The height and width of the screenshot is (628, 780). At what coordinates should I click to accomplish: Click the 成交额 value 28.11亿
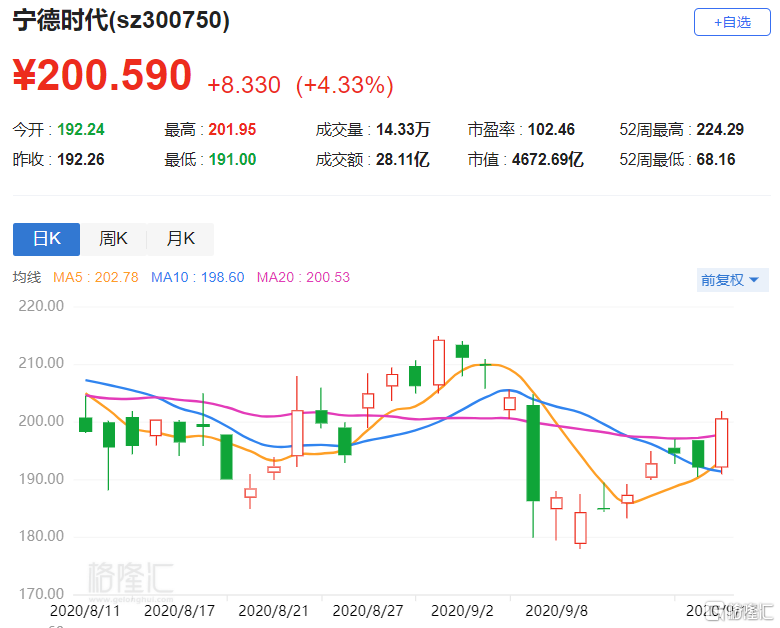pyautogui.click(x=402, y=160)
